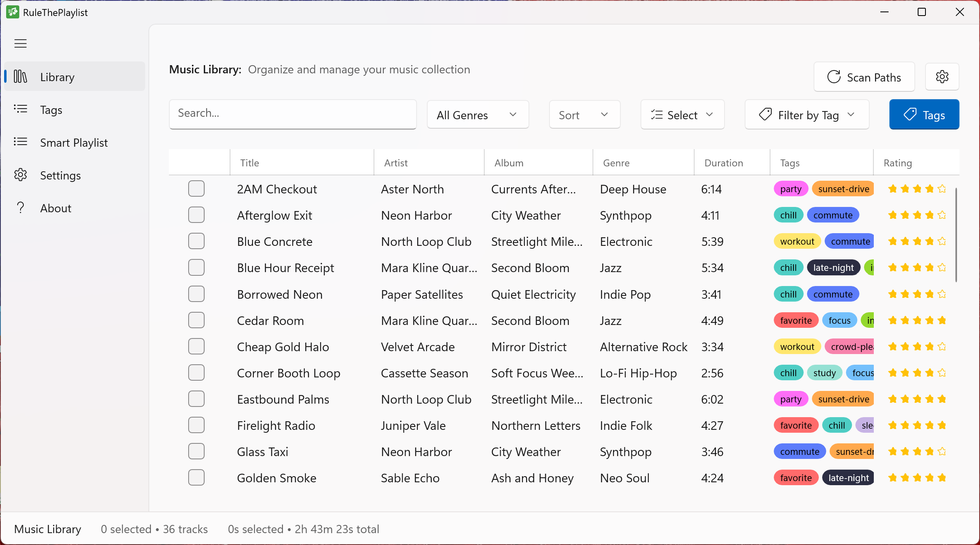Focus the Search input field
980x545 pixels.
click(x=293, y=114)
